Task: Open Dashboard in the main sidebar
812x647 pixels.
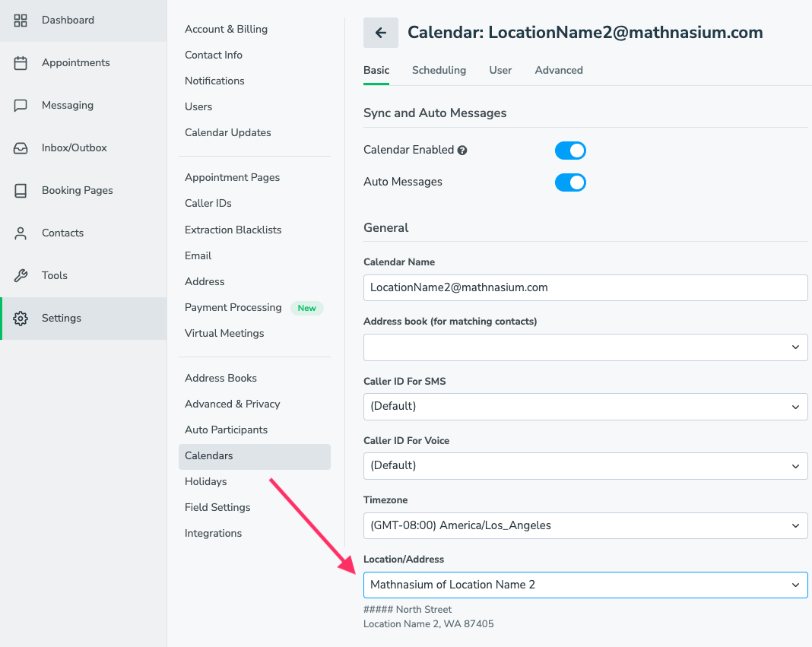Action: 84,21
